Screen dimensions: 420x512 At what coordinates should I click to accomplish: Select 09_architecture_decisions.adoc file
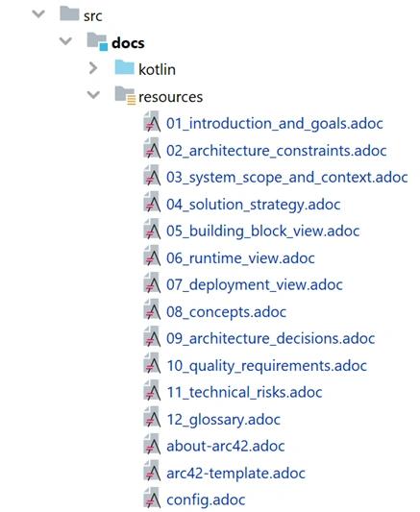tap(270, 339)
